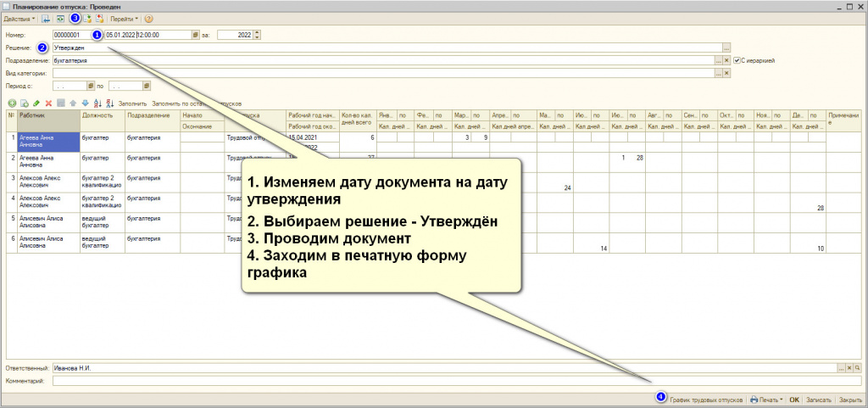
Task: Open calendar for Период с start date
Action: coord(91,86)
